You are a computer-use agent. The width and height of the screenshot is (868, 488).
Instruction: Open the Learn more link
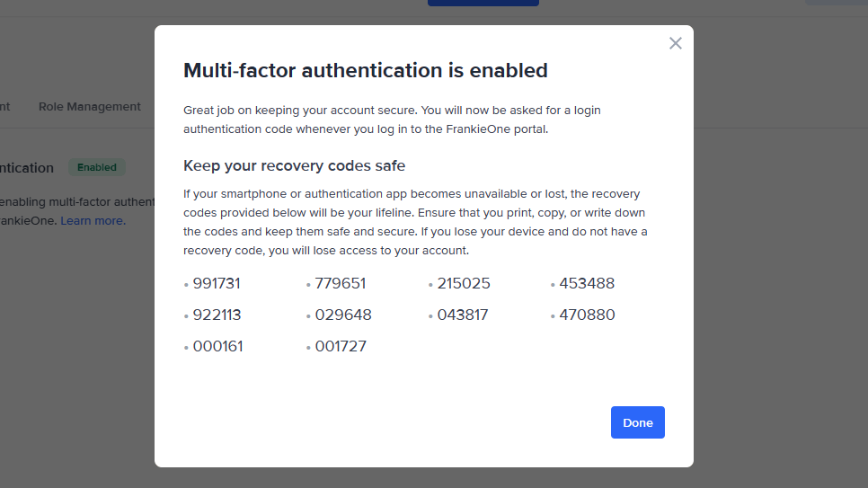93,220
